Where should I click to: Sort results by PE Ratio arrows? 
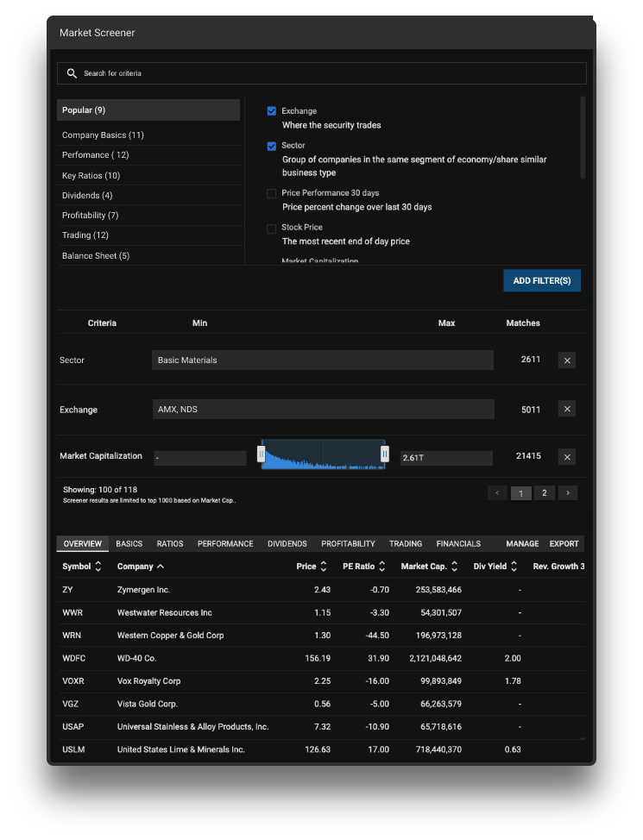click(381, 567)
